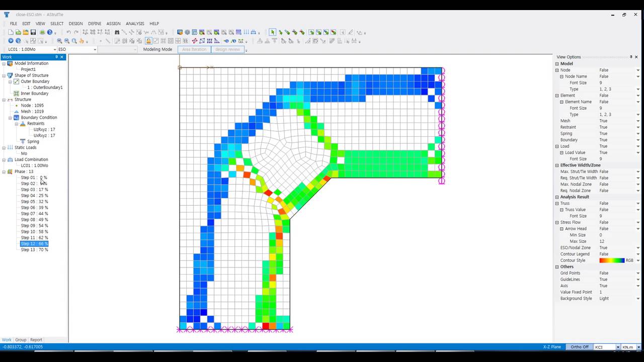Collapse the Boundary Condition tree node

click(10, 118)
